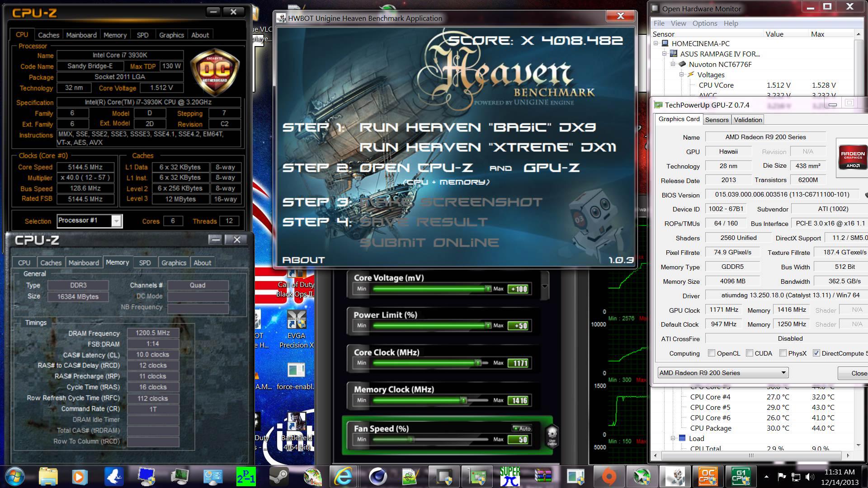Open Origin from the taskbar
This screenshot has height=488, width=868.
tap(609, 477)
